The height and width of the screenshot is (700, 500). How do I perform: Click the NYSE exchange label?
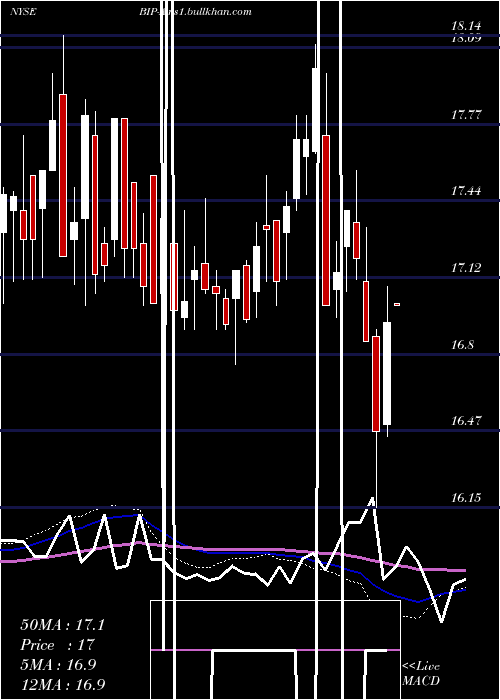point(22,12)
